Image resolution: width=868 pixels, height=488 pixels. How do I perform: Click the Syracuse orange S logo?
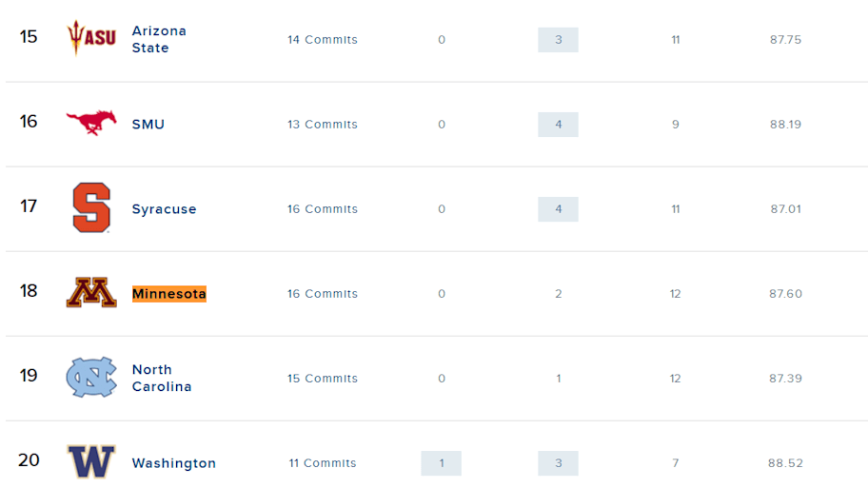click(91, 207)
